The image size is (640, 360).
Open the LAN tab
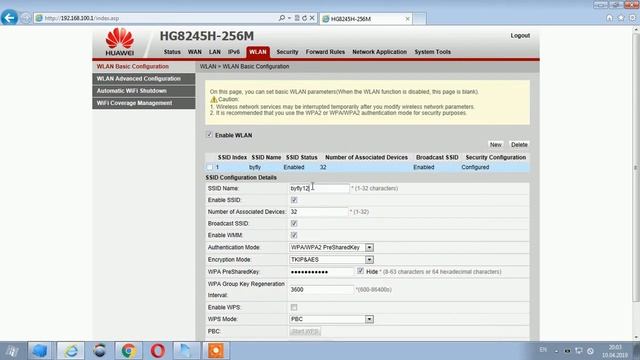(215, 52)
